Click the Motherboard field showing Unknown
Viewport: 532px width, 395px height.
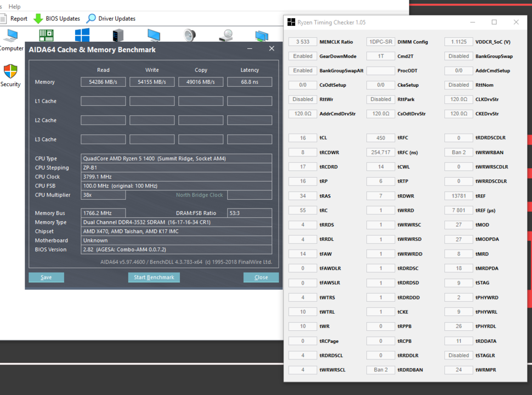177,240
